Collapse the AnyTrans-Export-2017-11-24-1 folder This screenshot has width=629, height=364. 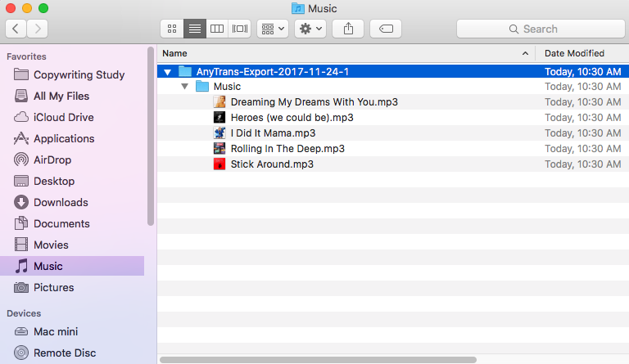(168, 72)
